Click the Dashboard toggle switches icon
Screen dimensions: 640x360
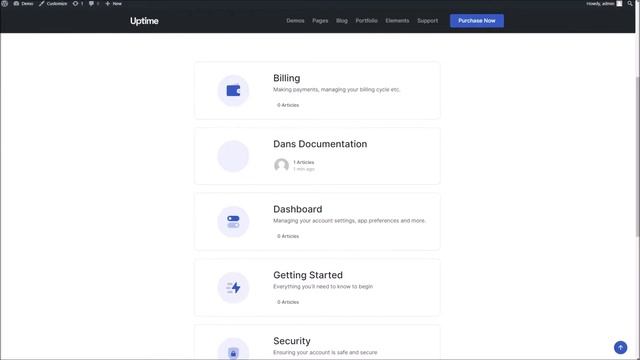[x=233, y=222]
